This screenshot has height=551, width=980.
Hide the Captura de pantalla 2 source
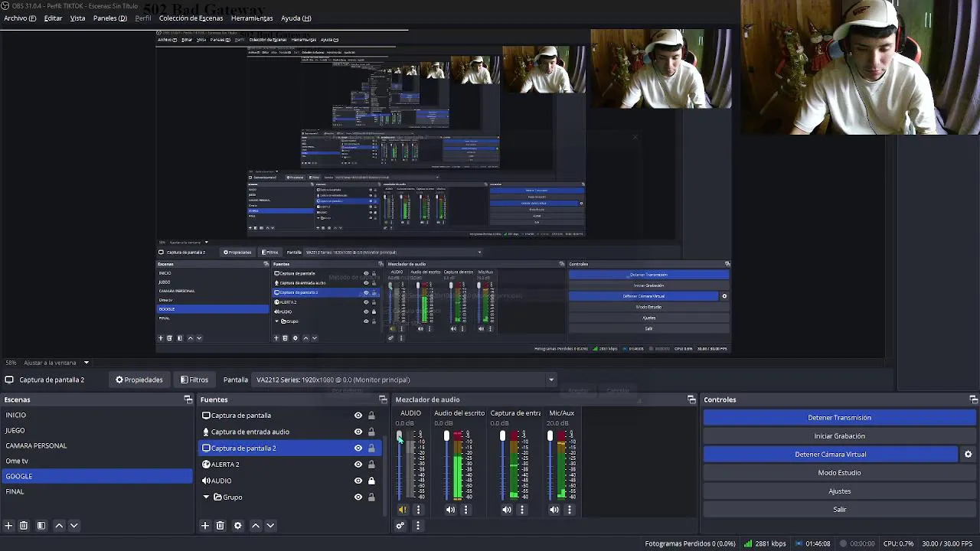358,448
